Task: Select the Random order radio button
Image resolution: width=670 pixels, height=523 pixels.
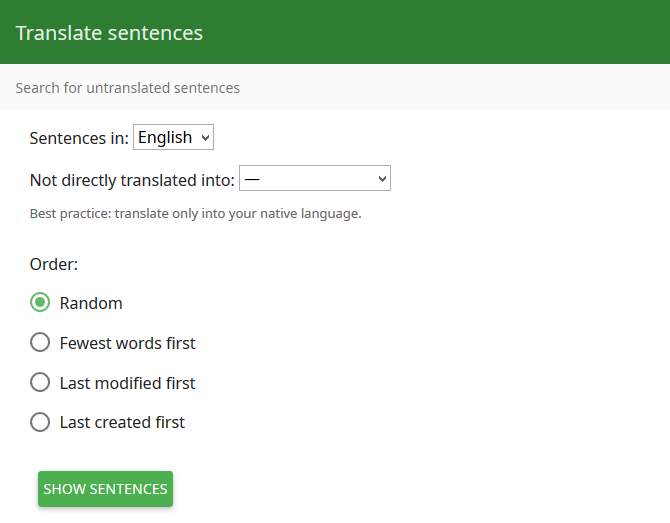Action: click(40, 303)
